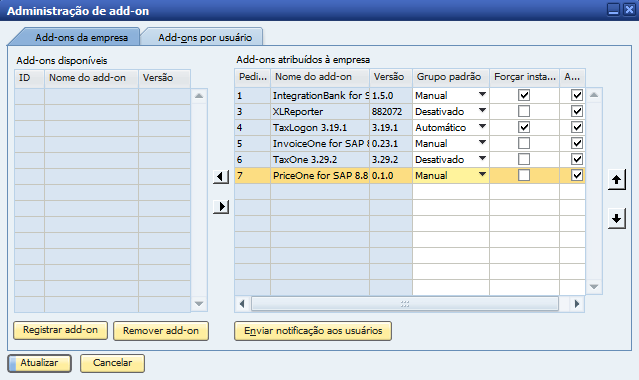Check Forçar instalação for XLReporter
The image size is (639, 380).
524,111
